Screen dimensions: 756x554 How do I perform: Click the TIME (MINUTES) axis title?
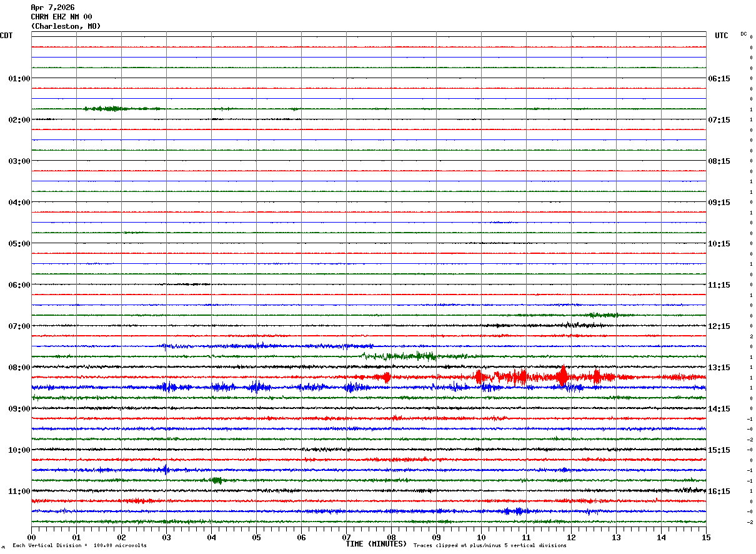coord(376,544)
